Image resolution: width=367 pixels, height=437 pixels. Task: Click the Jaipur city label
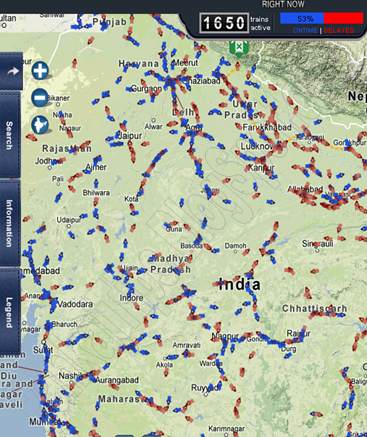pos(130,136)
